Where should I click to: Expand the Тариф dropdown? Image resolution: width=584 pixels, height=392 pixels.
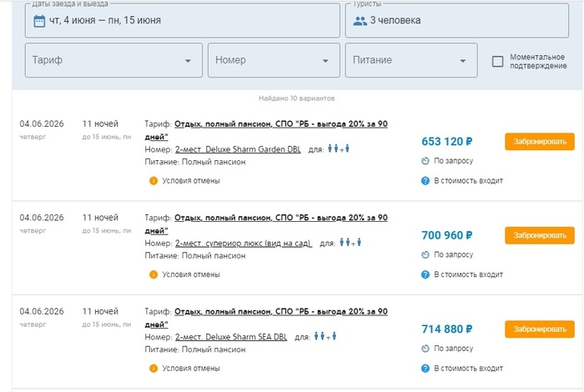coord(113,61)
